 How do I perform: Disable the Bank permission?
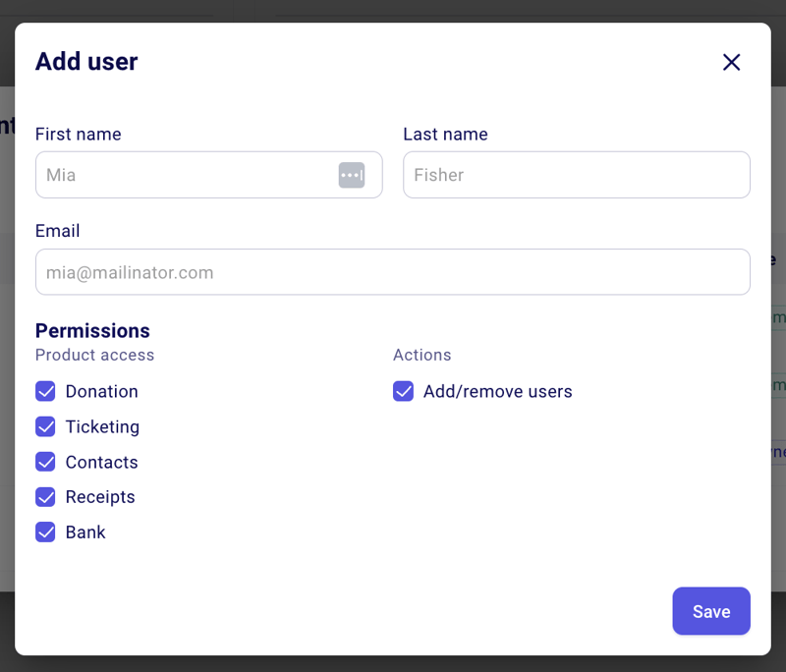(x=45, y=532)
